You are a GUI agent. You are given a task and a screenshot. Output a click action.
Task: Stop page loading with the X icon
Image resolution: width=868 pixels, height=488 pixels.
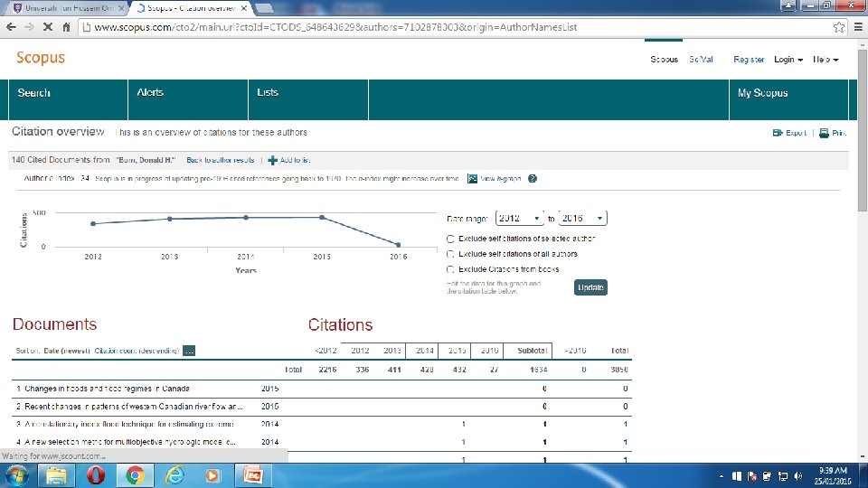tap(48, 27)
